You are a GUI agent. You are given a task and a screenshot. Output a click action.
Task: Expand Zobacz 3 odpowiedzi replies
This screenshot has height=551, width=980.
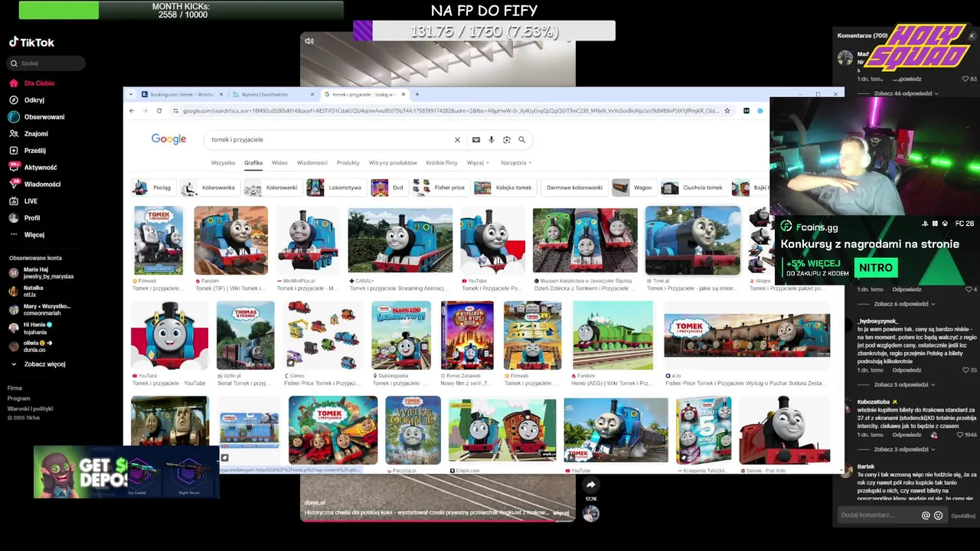tap(904, 449)
